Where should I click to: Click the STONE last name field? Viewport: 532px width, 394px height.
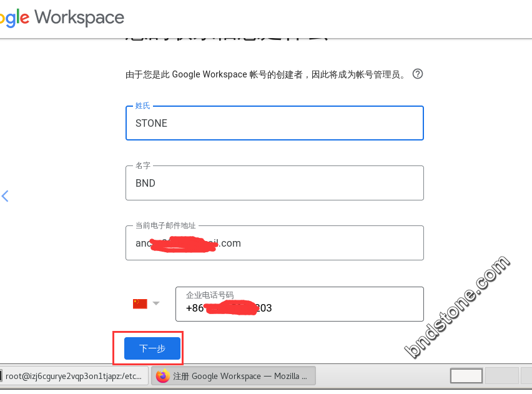click(275, 123)
